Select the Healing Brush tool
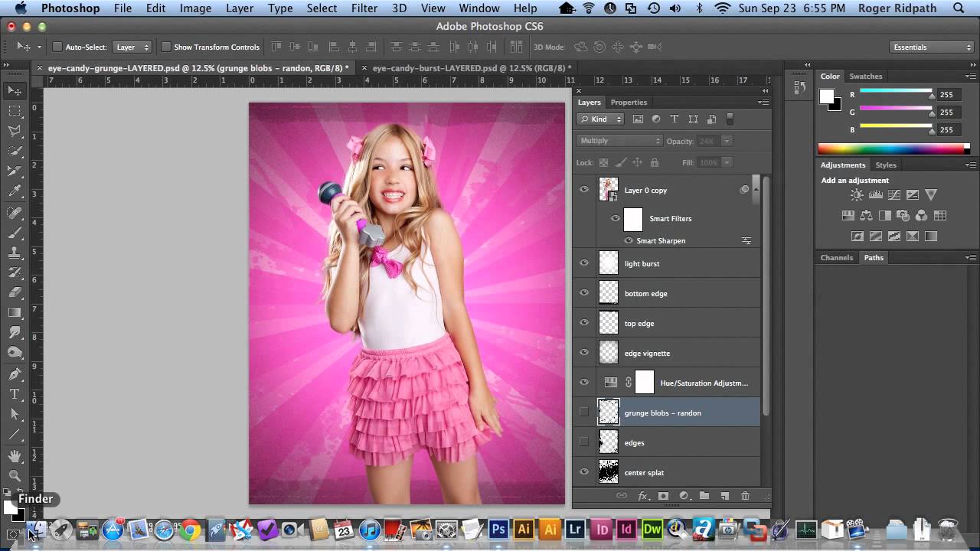 pyautogui.click(x=15, y=212)
